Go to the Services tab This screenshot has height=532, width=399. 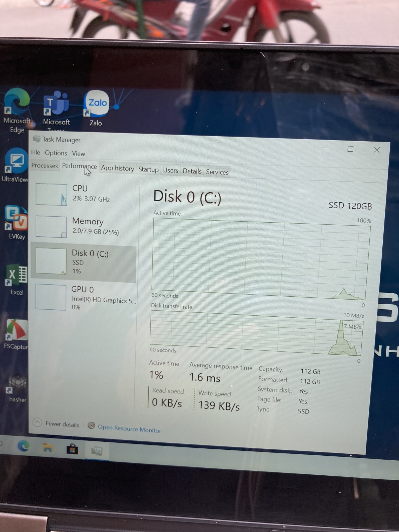(x=217, y=172)
